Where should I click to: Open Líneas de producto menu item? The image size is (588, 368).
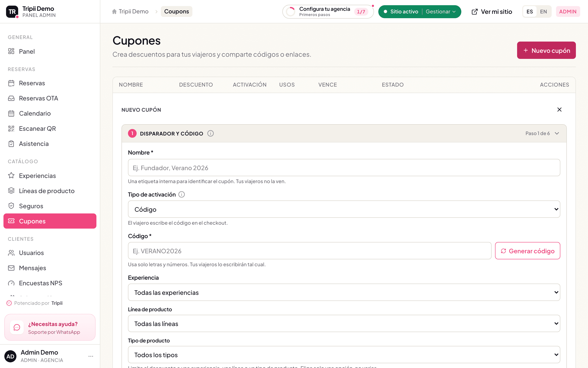pos(50,190)
